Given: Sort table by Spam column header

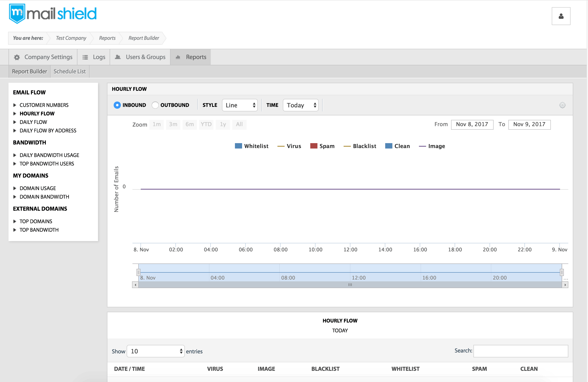Looking at the screenshot, I should coord(479,369).
